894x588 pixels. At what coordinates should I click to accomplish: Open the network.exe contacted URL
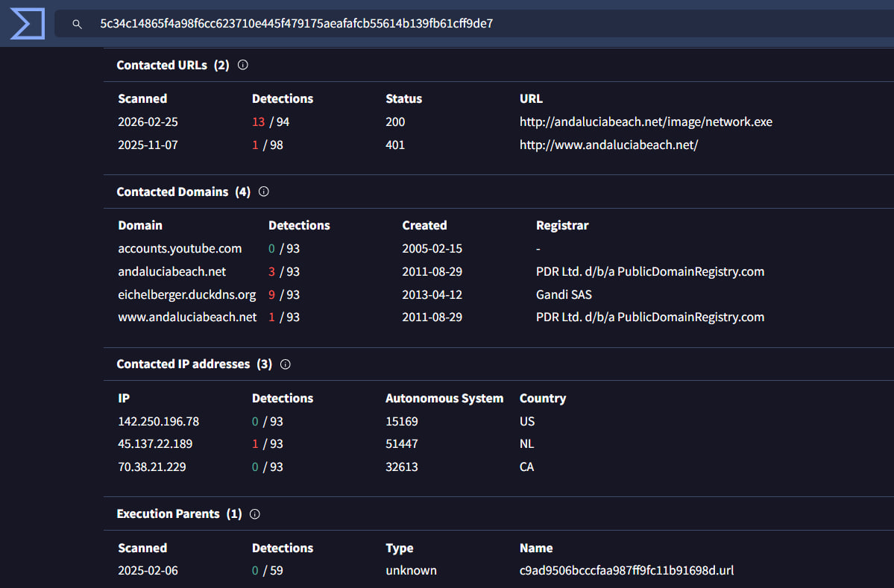[x=646, y=121]
